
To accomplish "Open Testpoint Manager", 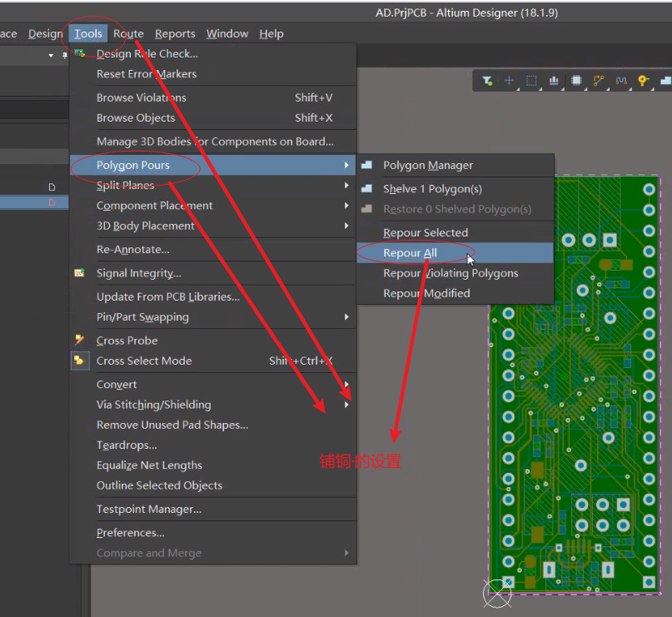I will (x=213, y=509).
